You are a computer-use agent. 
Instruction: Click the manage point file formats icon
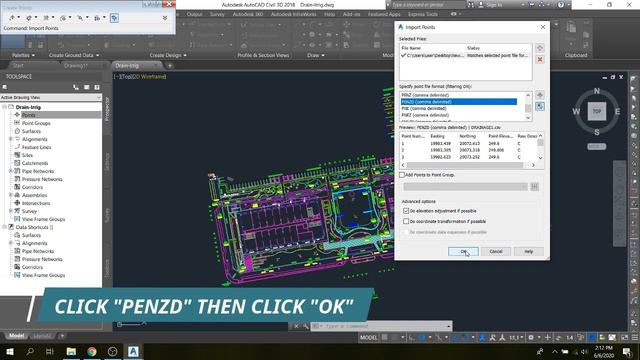540,95
